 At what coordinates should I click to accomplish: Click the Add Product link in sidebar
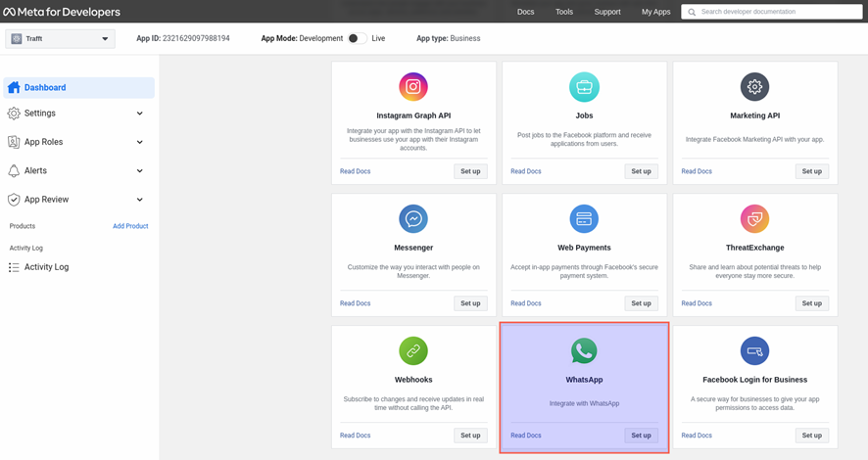pyautogui.click(x=130, y=226)
